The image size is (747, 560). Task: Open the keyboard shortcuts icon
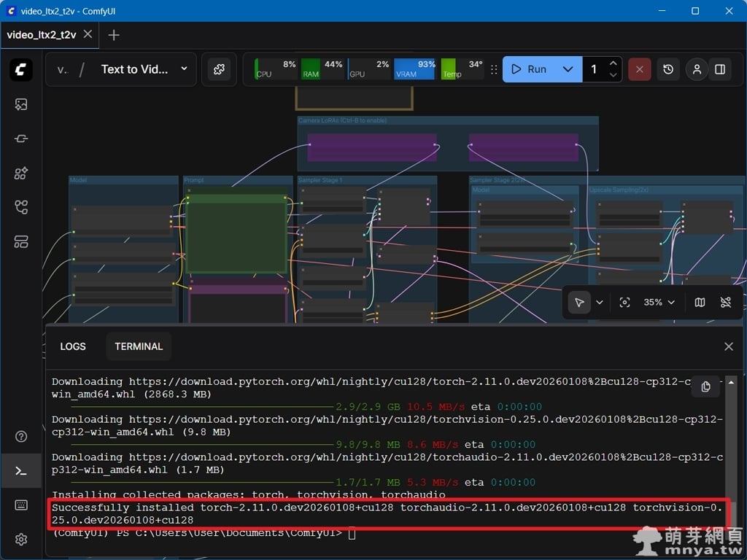coord(21,505)
